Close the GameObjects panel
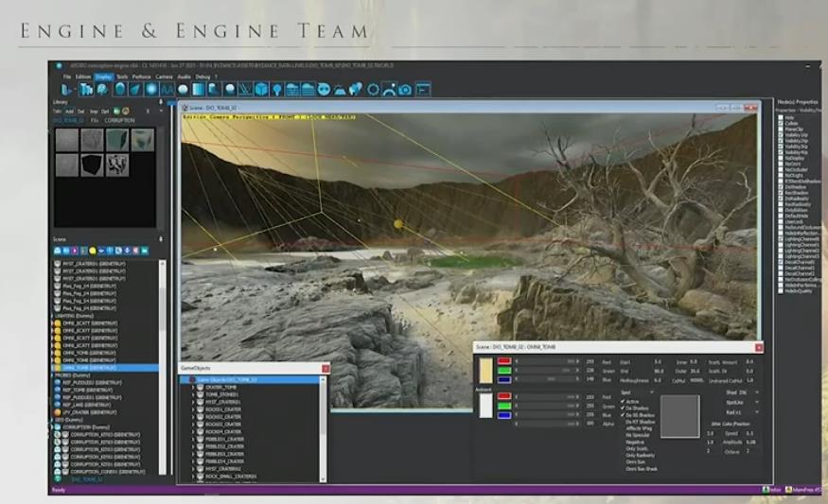This screenshot has width=828, height=504. (x=326, y=369)
